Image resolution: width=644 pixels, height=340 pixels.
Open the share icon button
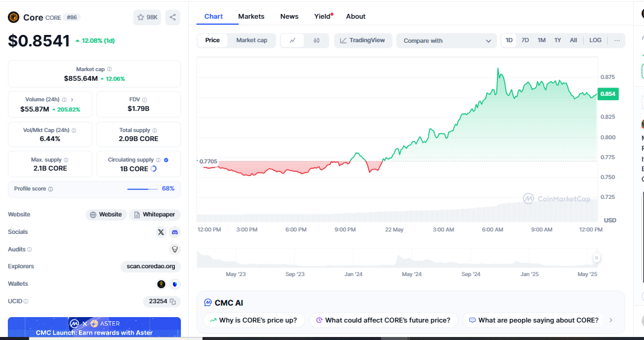coord(172,17)
